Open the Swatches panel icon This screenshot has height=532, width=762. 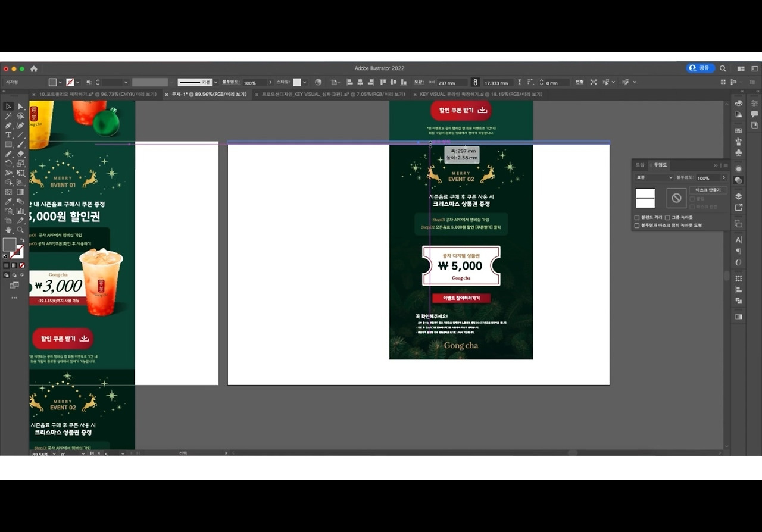[x=739, y=130]
